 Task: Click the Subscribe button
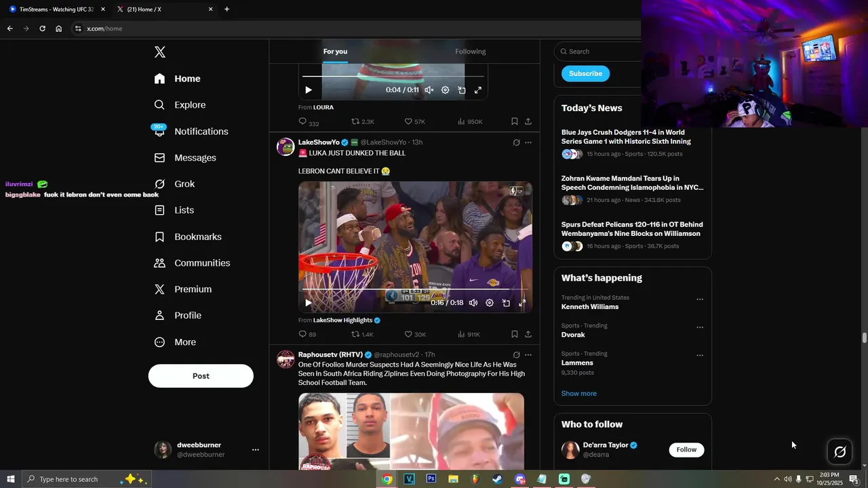(x=585, y=74)
